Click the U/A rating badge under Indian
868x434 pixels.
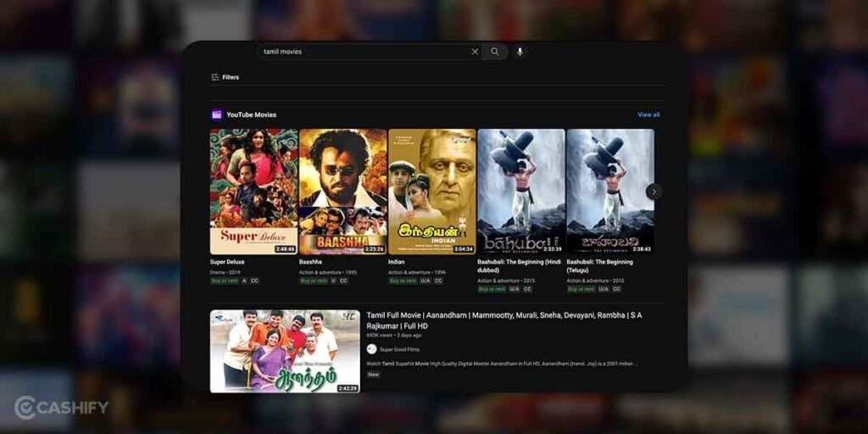[x=426, y=281]
